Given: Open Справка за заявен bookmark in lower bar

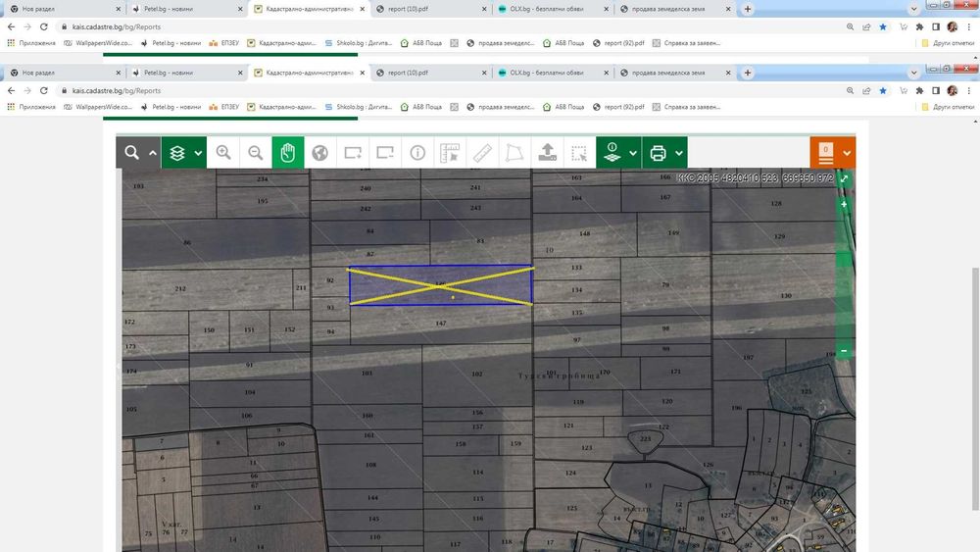Looking at the screenshot, I should tap(686, 107).
